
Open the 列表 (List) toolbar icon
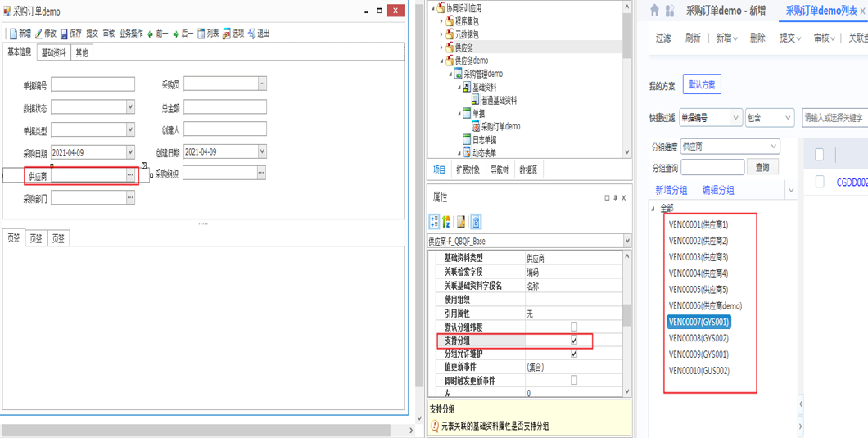[x=201, y=34]
